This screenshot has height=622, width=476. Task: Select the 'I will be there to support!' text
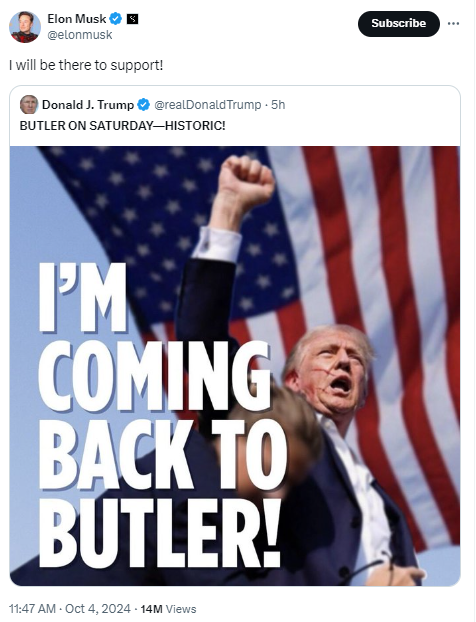coord(86,65)
